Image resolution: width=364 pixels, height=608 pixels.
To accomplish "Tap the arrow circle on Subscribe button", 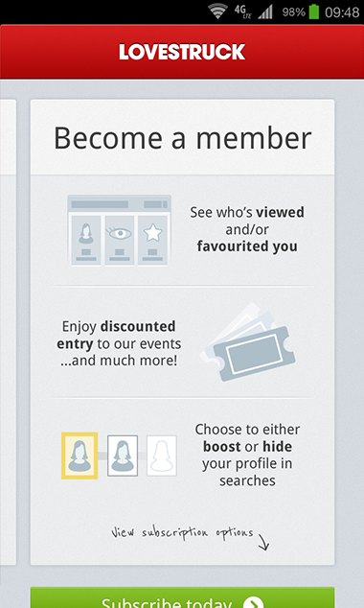I will 253,602.
